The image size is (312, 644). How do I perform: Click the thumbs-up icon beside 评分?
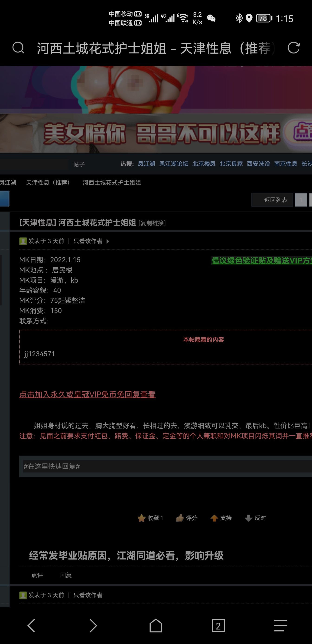coord(180,518)
